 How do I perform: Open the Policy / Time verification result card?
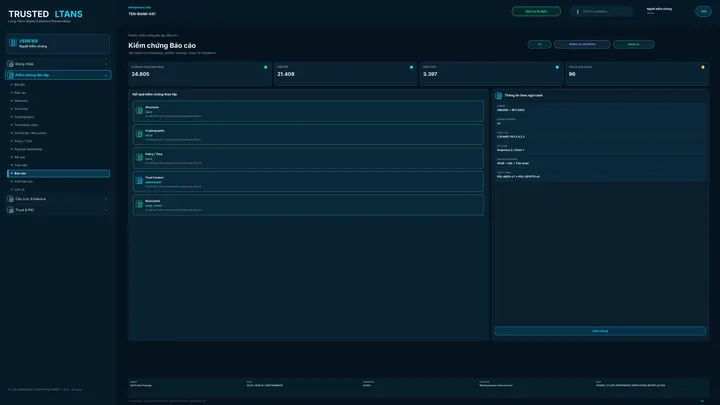pos(308,158)
